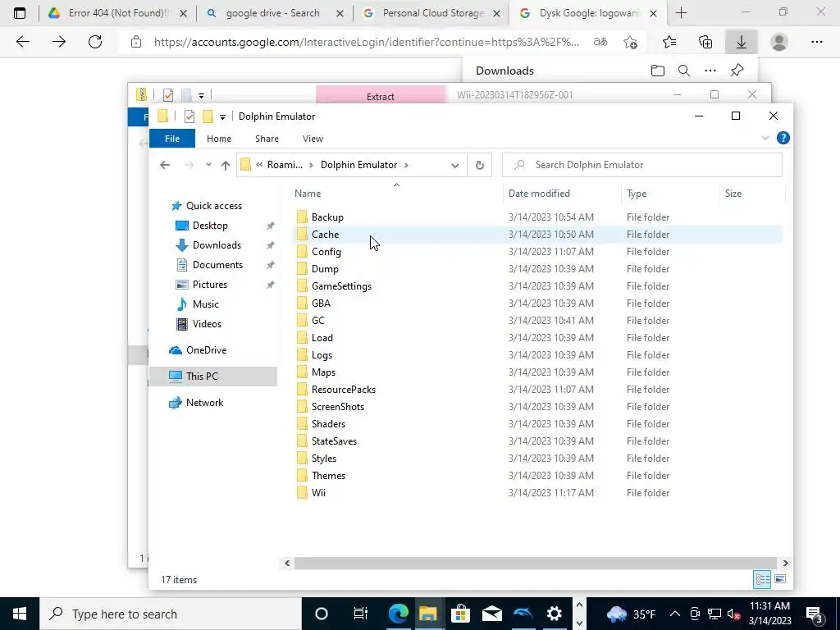Select the GBA folder icon
This screenshot has height=630, width=840.
coord(302,304)
